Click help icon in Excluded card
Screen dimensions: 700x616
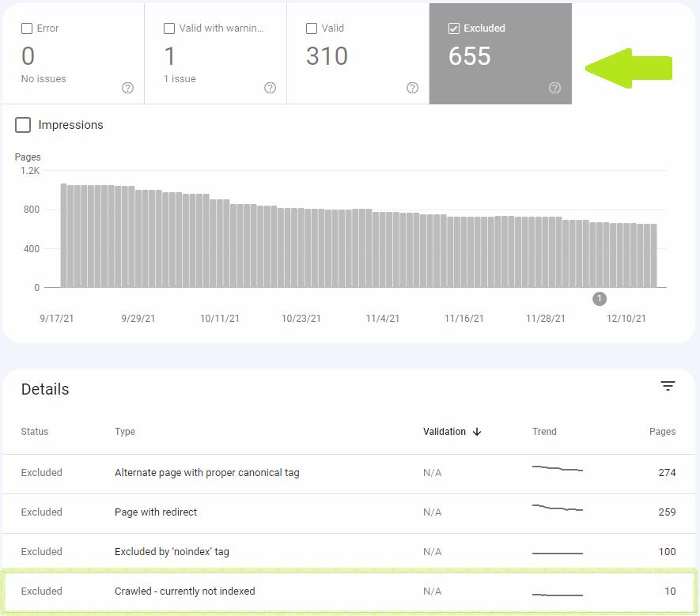[554, 88]
